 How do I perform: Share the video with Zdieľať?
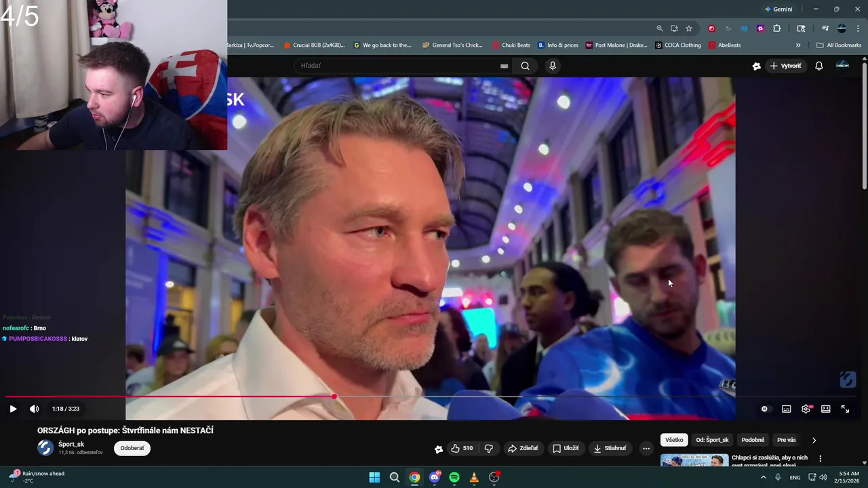pos(523,448)
